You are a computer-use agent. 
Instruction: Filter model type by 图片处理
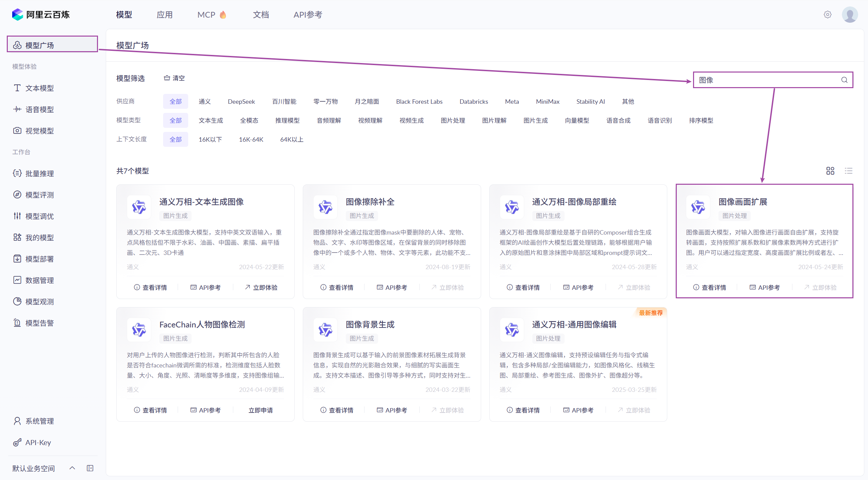(453, 120)
